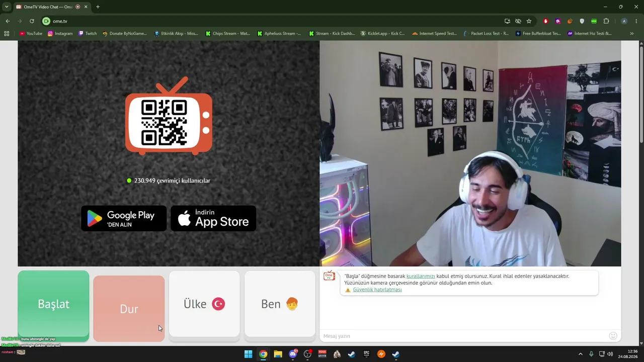Go back to the previous page
Screen dimensions: 644x362
8,21
